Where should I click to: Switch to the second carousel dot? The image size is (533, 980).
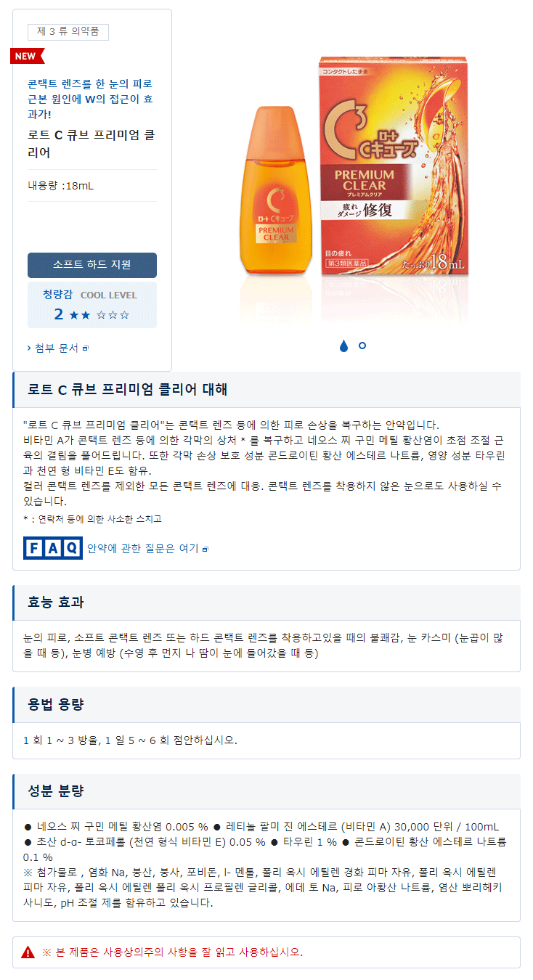[362, 346]
